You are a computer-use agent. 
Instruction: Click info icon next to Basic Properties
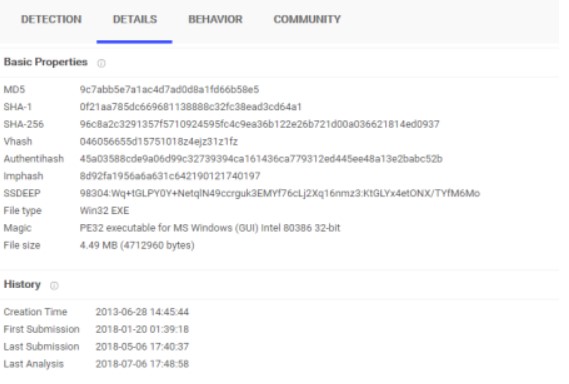(x=101, y=64)
